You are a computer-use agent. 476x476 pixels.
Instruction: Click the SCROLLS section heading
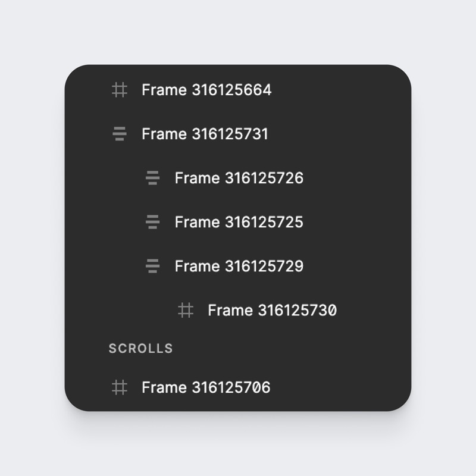141,349
